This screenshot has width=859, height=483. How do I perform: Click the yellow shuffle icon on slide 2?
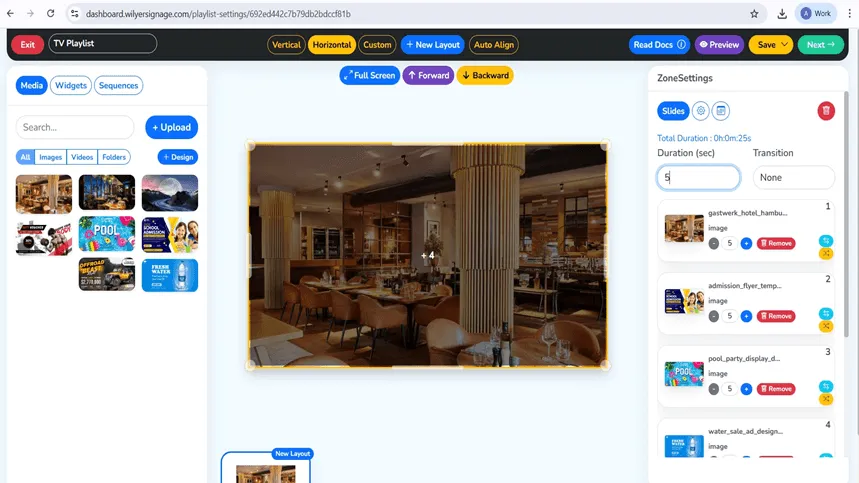pos(826,326)
